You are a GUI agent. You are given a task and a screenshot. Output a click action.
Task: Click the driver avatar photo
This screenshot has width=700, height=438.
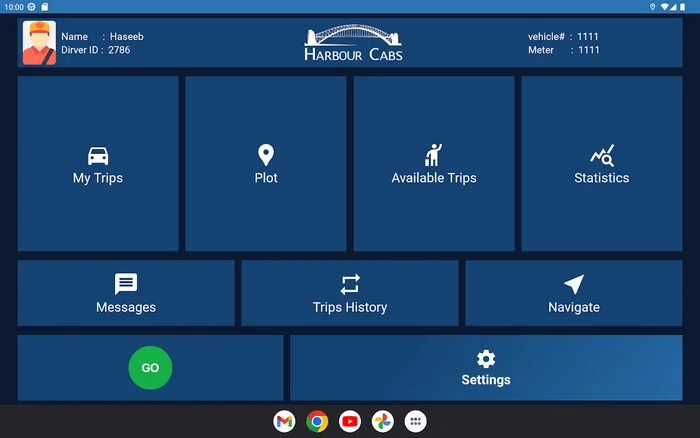coord(39,43)
